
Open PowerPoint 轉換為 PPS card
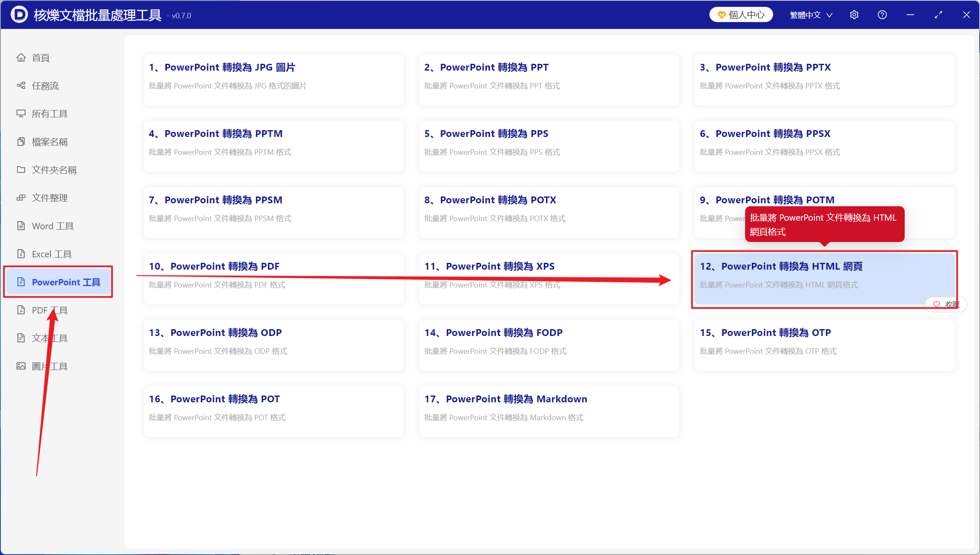549,146
